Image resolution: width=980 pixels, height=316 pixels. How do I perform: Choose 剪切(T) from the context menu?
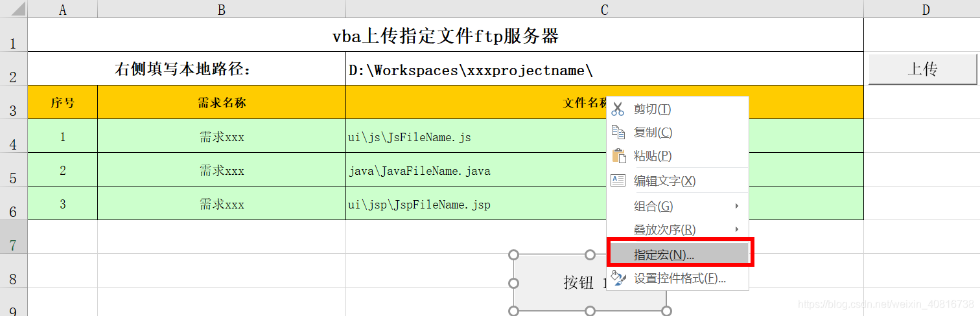[x=677, y=109]
